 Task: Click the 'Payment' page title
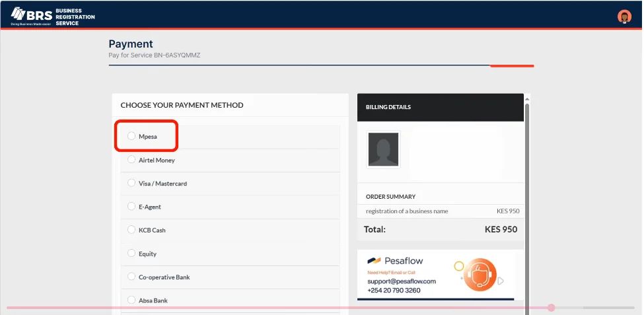coord(131,44)
